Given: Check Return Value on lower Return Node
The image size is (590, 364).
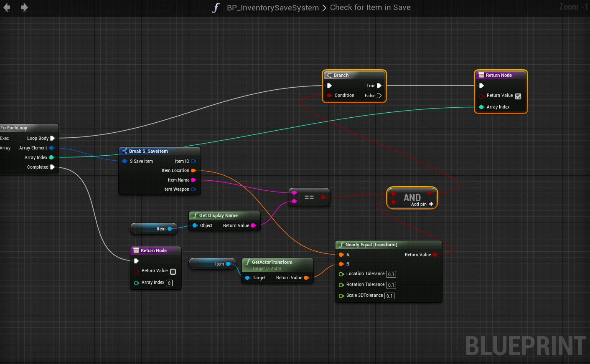Looking at the screenshot, I should [173, 271].
